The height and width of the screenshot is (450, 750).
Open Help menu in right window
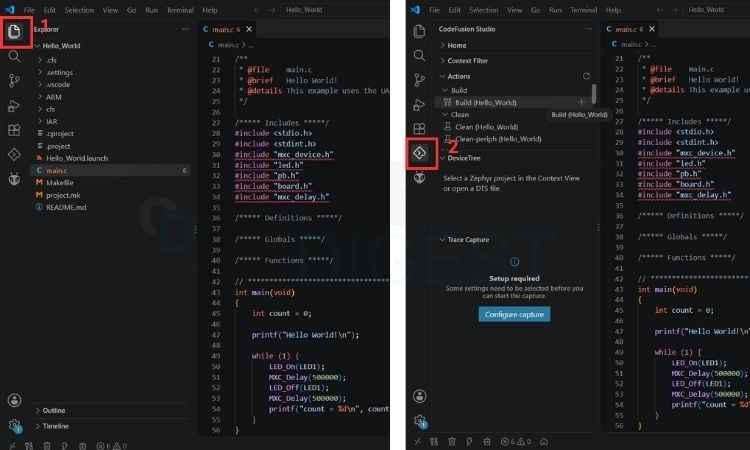613,10
